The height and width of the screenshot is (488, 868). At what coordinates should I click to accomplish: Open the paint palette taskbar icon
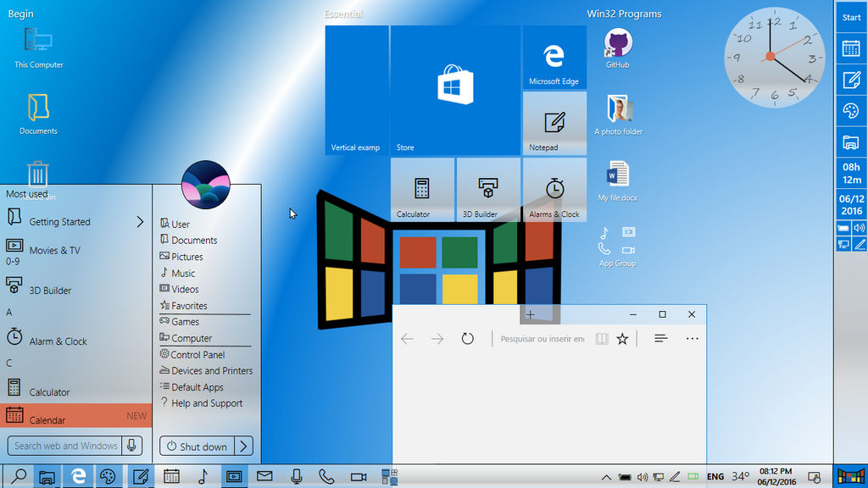[108, 476]
